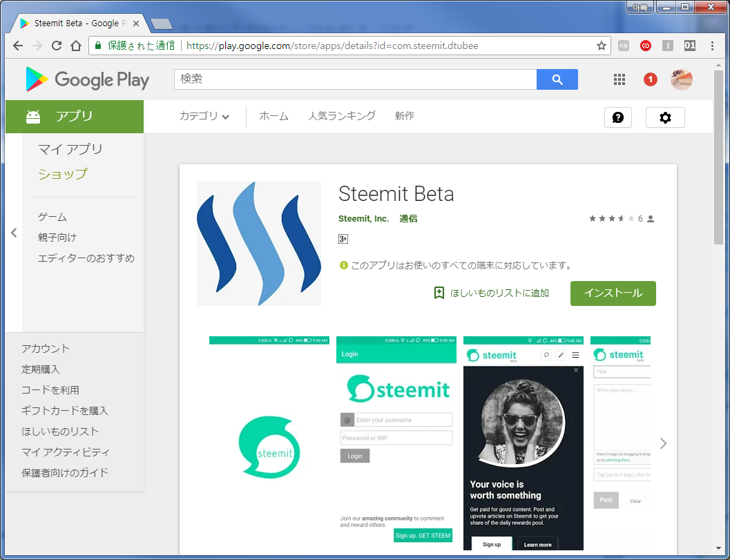
Task: Open the browser Home page icon
Action: (76, 46)
